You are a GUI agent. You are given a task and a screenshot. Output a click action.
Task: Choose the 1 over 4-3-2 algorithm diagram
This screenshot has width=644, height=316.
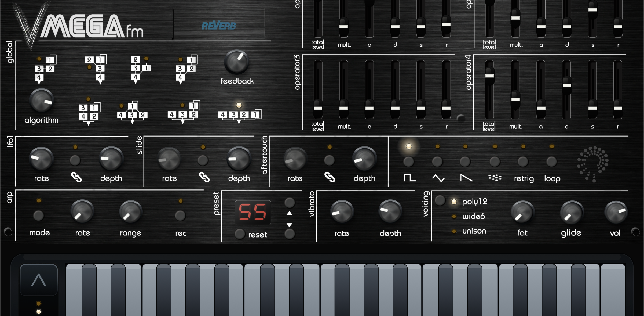click(132, 113)
